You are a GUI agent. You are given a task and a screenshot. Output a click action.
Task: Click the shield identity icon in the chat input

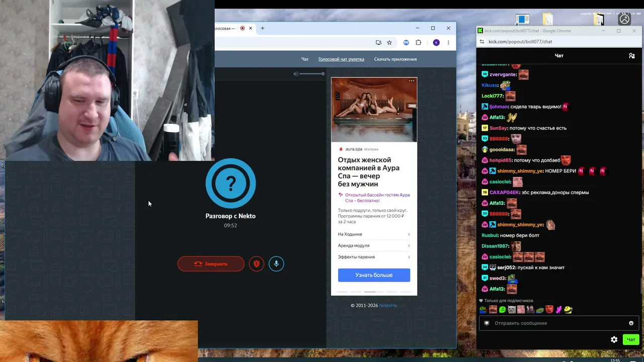coord(487,323)
